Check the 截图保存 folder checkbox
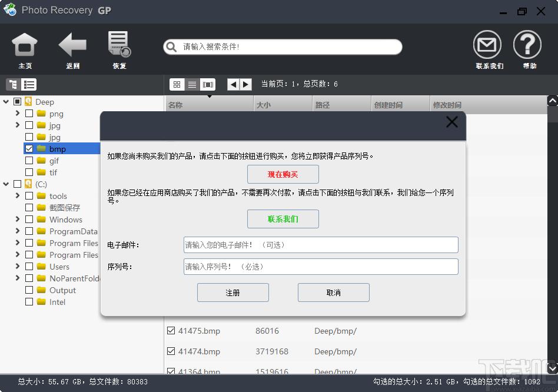This screenshot has height=392, width=558. tap(29, 207)
